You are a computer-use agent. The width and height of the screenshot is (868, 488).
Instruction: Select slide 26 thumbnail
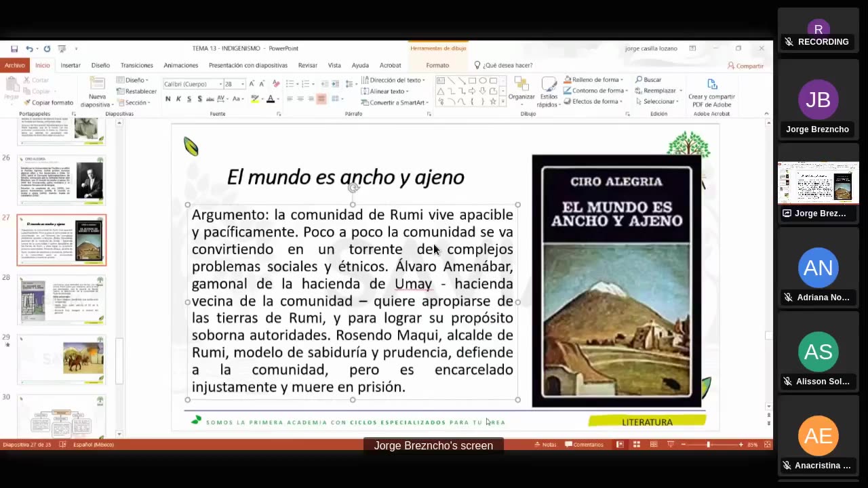click(62, 180)
